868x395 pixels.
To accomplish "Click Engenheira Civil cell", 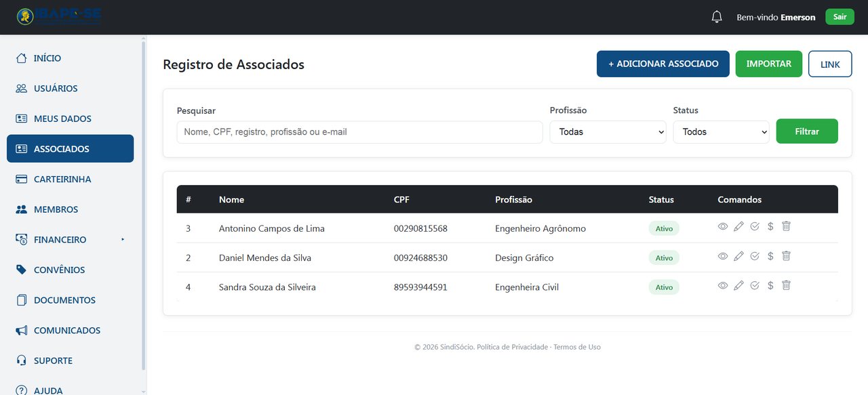I will point(527,287).
